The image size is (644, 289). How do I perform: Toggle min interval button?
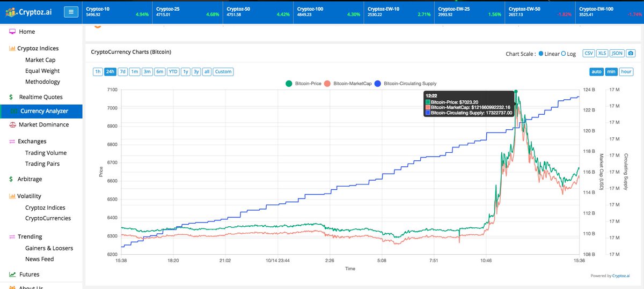(x=611, y=72)
